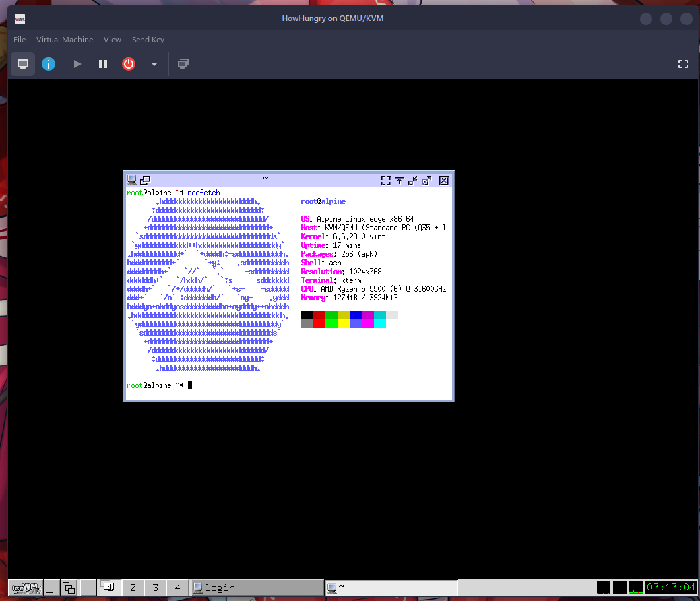
Task: Maximize xterm using the outward arrow icon
Action: coord(426,181)
